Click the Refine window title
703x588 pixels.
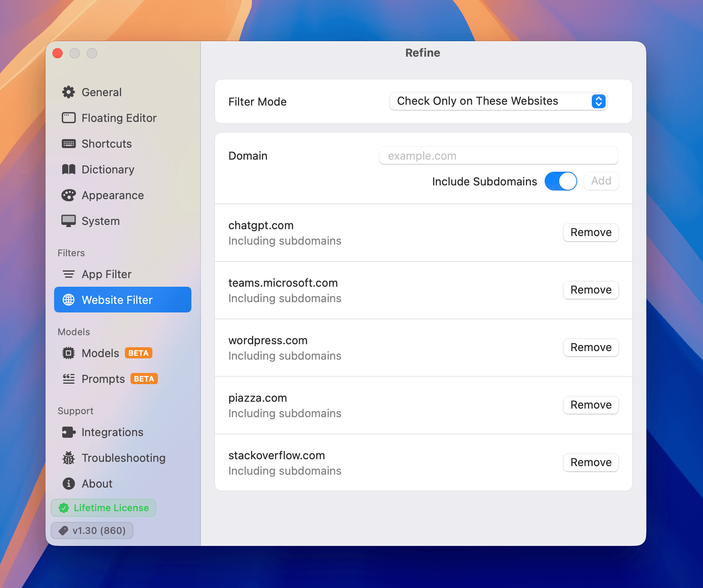pyautogui.click(x=423, y=53)
